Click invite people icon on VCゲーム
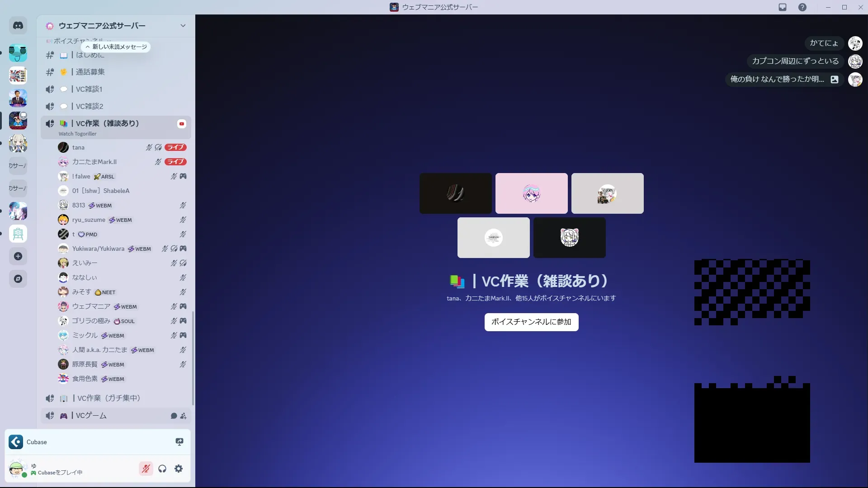868x488 pixels. (183, 416)
